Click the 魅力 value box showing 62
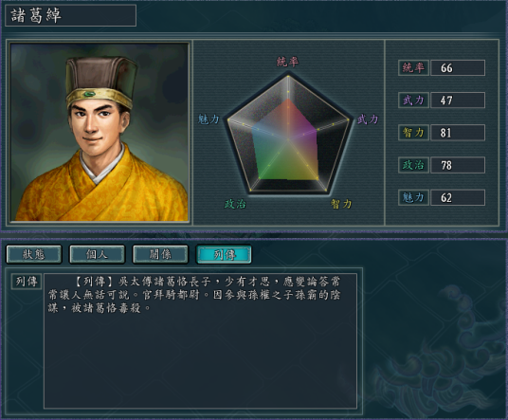Viewport: 508px width, 420px height. click(x=458, y=197)
